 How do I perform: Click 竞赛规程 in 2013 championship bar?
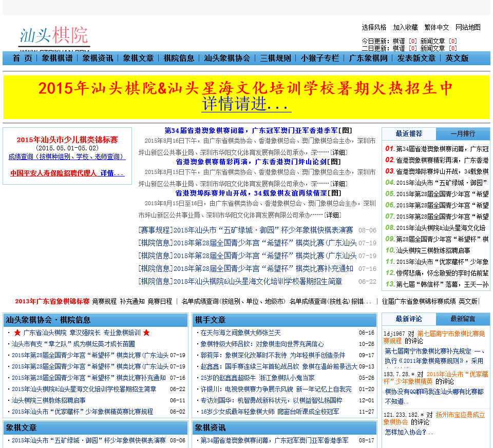pyautogui.click(x=104, y=301)
